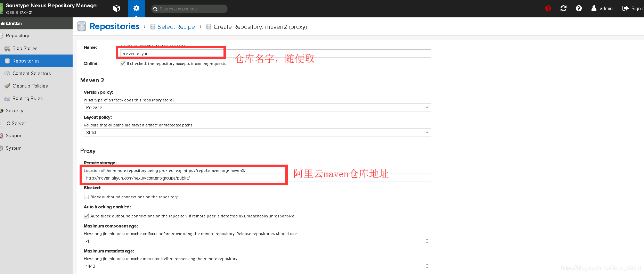Toggle the Online checkbox
The image size is (644, 274).
tap(123, 64)
